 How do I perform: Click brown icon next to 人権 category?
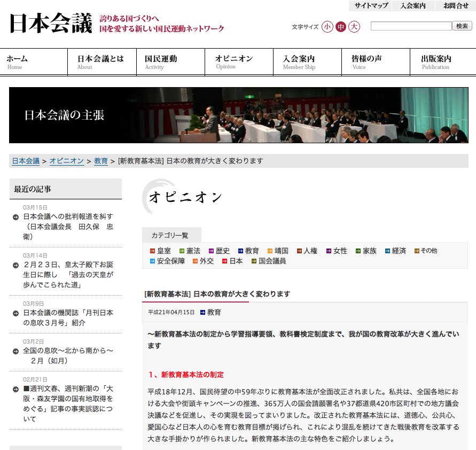tap(299, 251)
